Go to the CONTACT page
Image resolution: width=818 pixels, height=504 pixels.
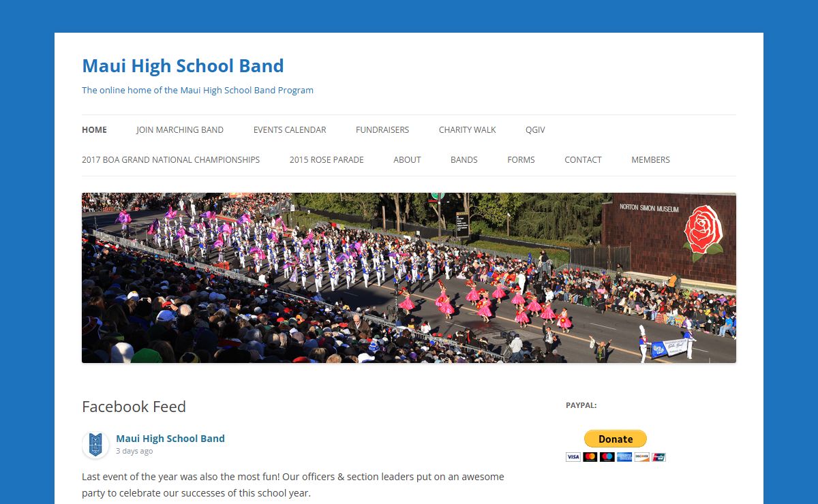tap(583, 159)
